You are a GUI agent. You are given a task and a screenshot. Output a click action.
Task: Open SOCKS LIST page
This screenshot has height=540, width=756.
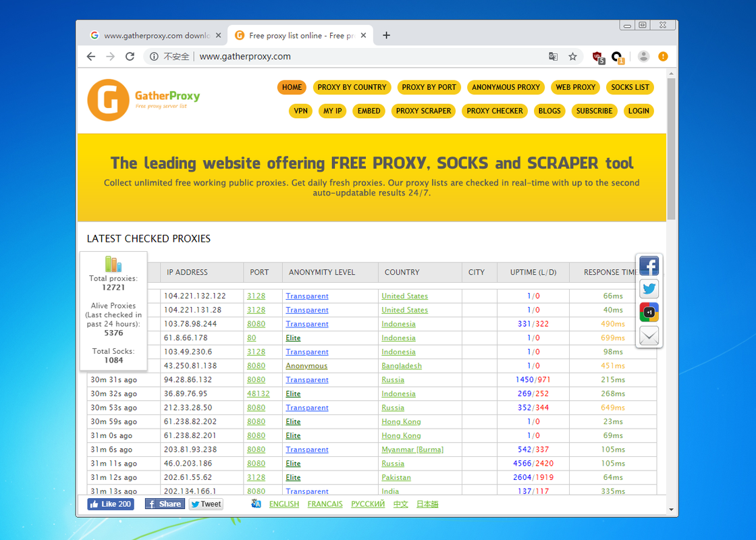(630, 87)
